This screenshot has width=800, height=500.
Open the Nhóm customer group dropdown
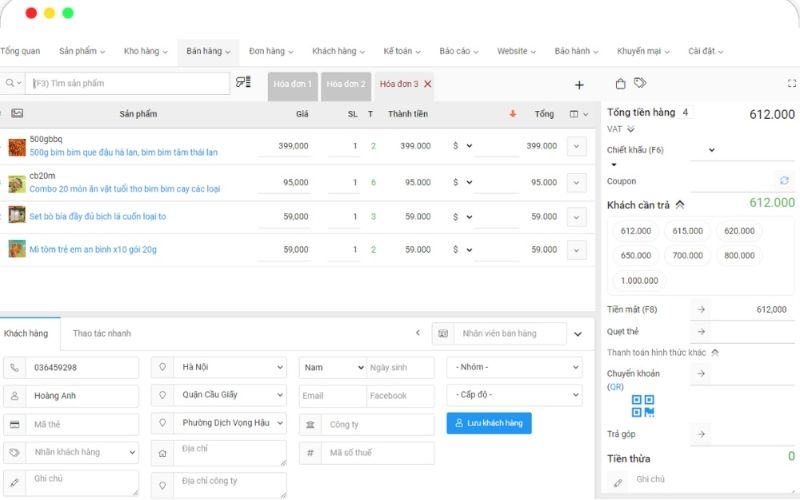coord(513,367)
